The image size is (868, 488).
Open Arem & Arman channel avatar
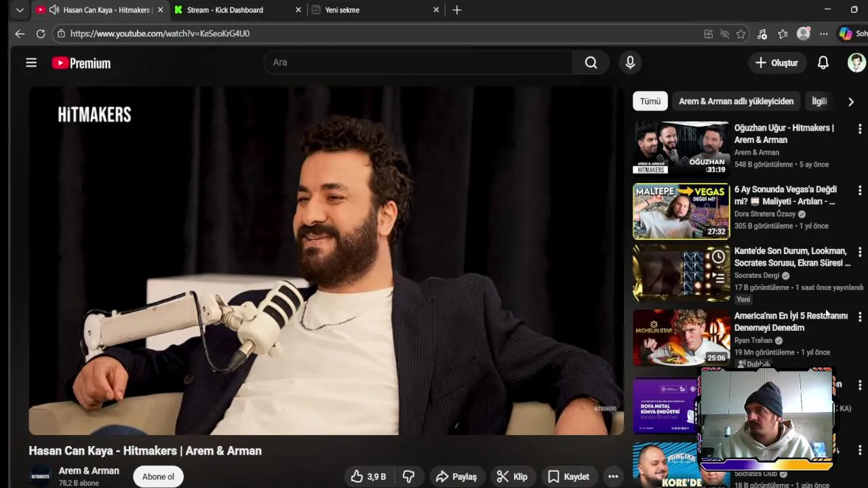coord(41,476)
